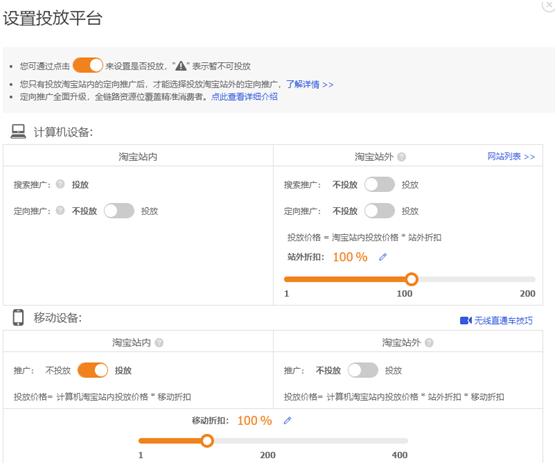Click 投放 label beside mobile 站内 toggle
The image size is (557, 465).
point(123,371)
